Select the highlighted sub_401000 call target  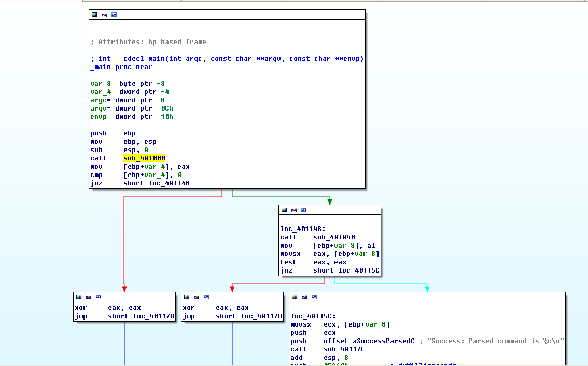[144, 158]
